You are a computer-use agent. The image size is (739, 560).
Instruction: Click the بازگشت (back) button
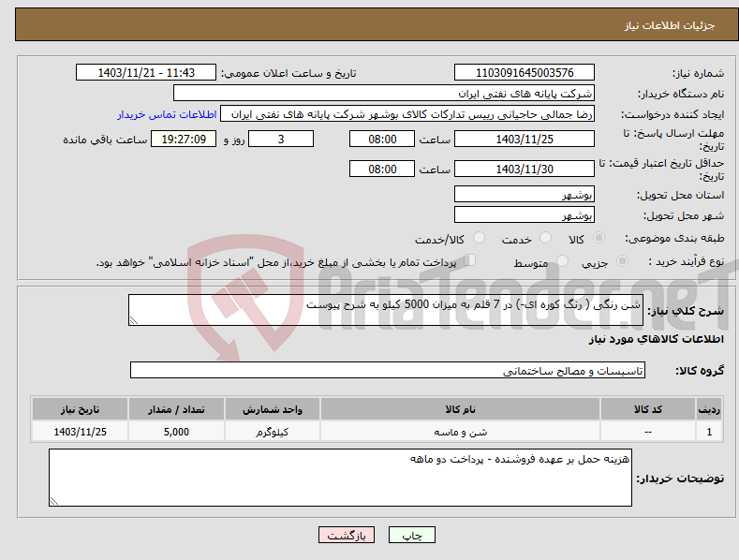347,535
